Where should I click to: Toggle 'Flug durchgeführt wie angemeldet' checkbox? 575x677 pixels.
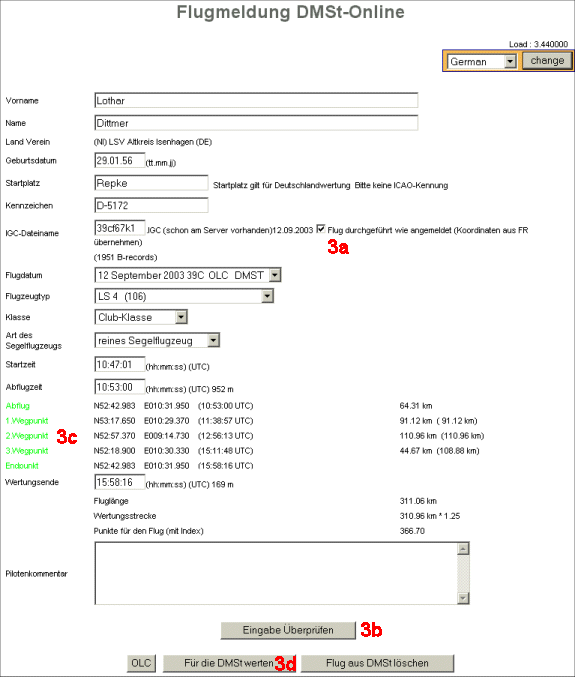[320, 228]
